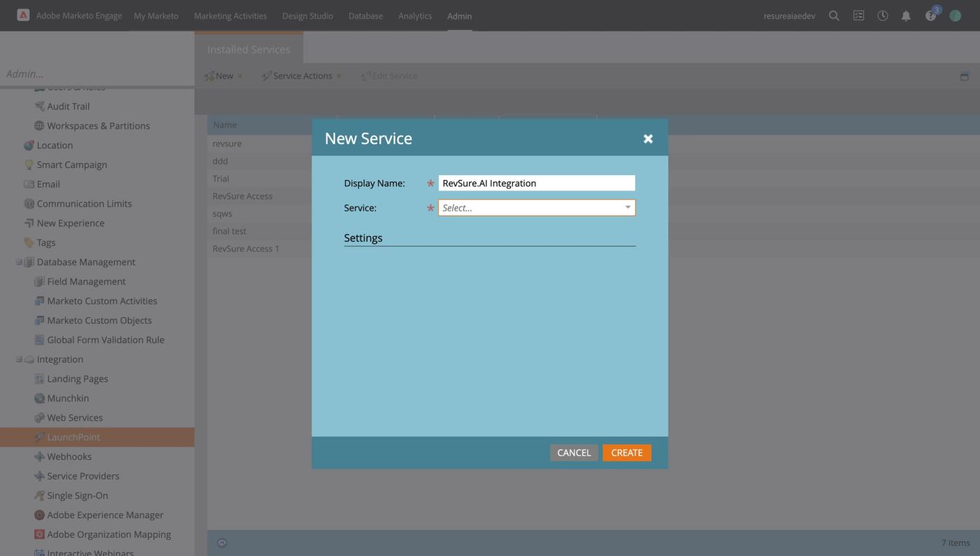The image size is (980, 556).
Task: Open the Service Actions dropdown
Action: (301, 76)
